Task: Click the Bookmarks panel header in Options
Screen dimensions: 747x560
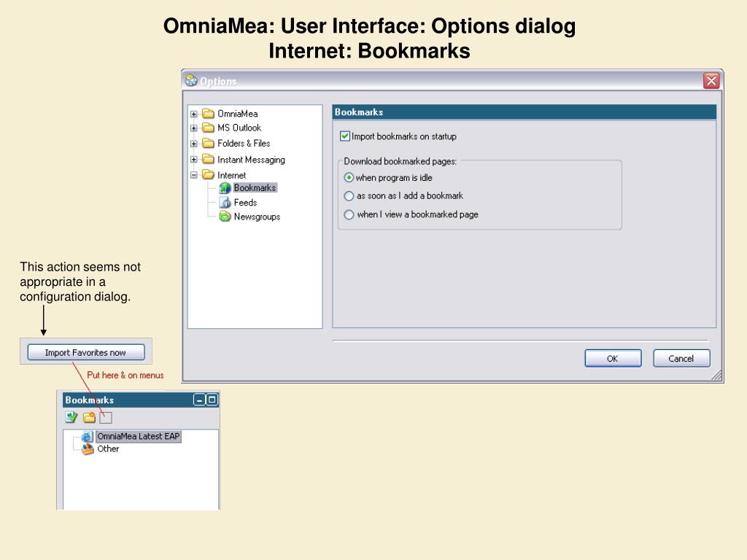Action: point(524,112)
